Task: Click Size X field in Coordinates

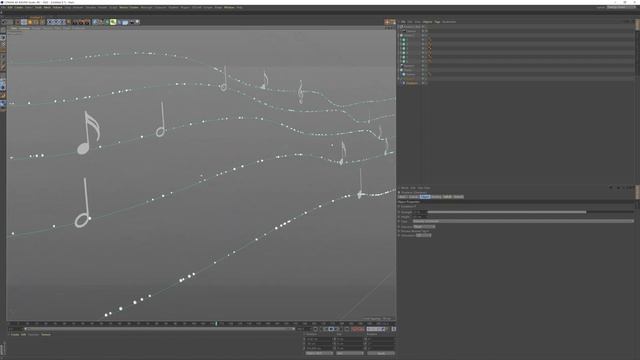Action: pos(349,339)
